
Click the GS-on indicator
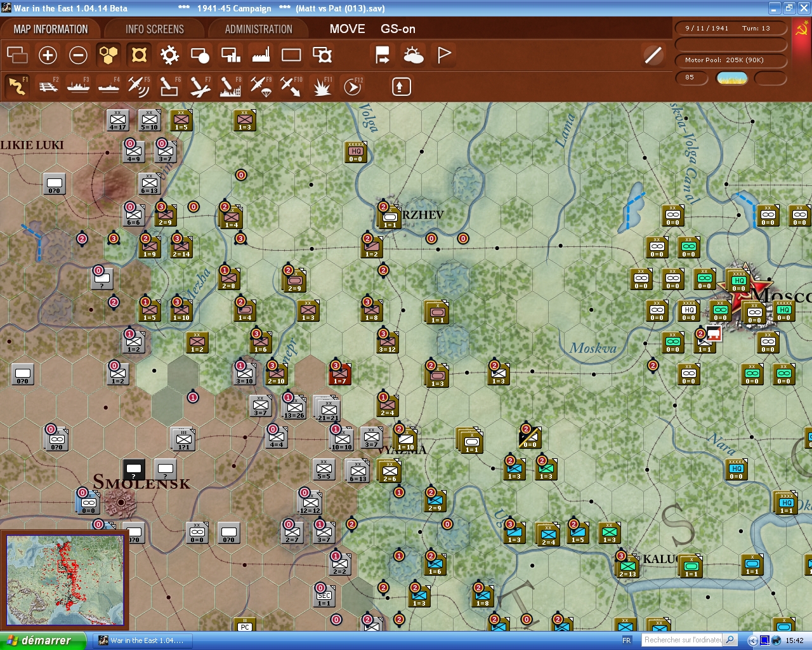pyautogui.click(x=398, y=29)
